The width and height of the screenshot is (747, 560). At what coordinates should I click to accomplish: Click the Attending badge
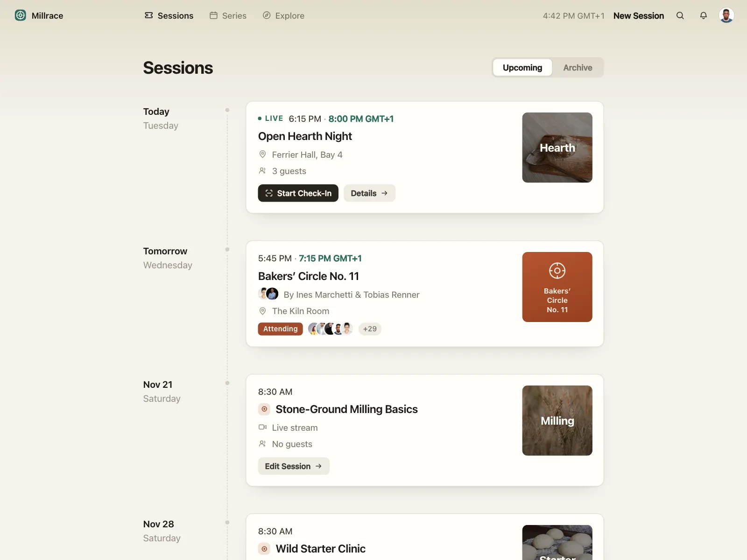[x=281, y=329]
